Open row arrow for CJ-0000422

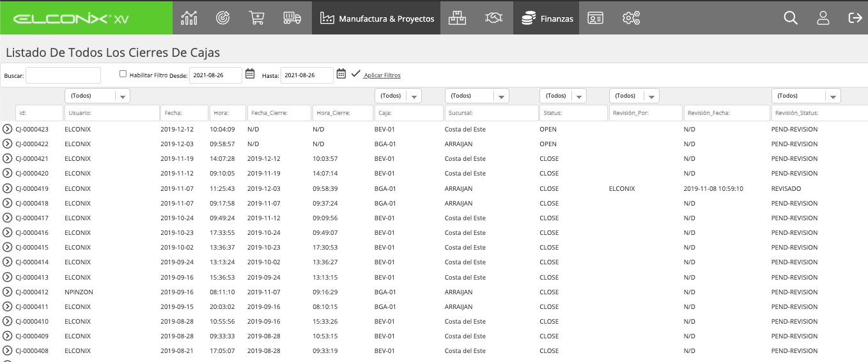click(x=8, y=144)
